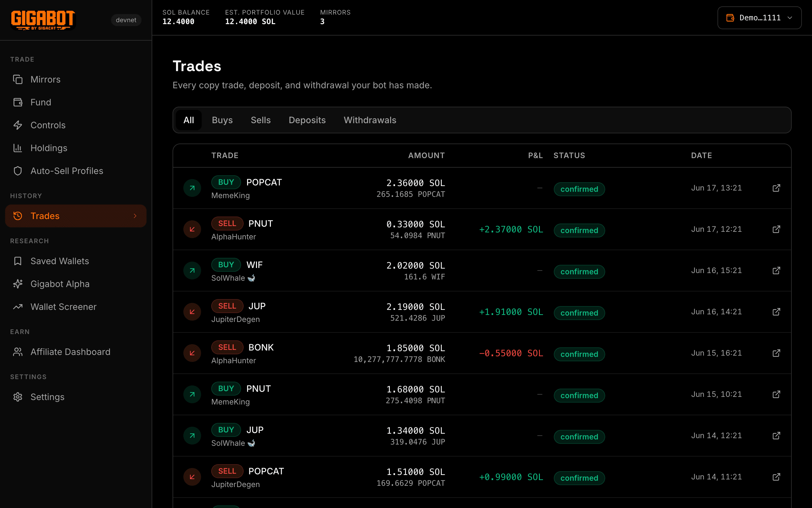Image resolution: width=812 pixels, height=508 pixels.
Task: Click the SOL BALANCE value 12.4000
Action: (178, 22)
